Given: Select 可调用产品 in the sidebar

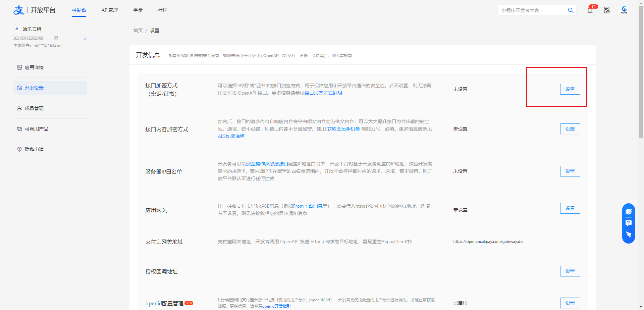Looking at the screenshot, I should point(50,129).
